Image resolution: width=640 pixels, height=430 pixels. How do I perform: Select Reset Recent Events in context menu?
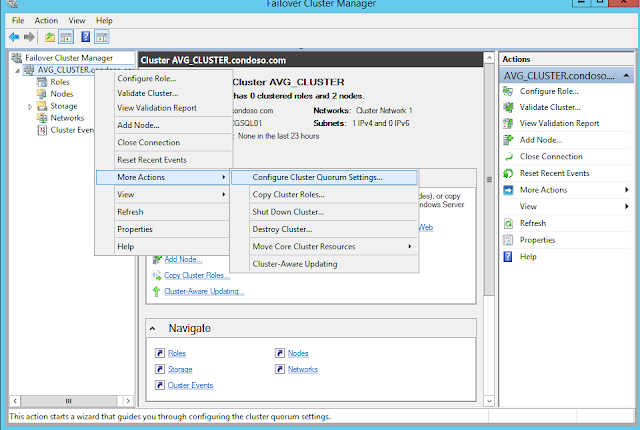(x=162, y=160)
